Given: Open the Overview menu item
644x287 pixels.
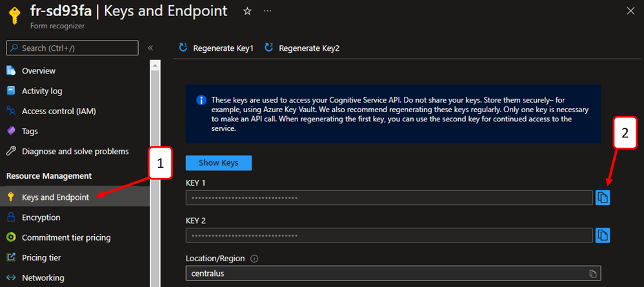Looking at the screenshot, I should [x=39, y=70].
